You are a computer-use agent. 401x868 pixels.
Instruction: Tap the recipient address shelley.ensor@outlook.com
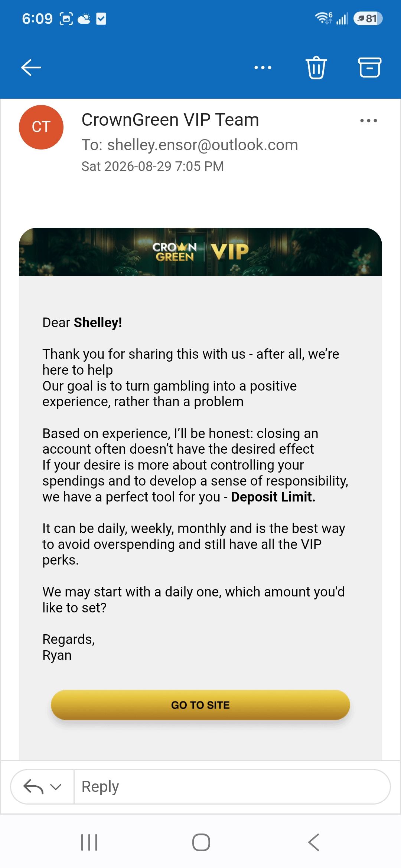click(203, 145)
